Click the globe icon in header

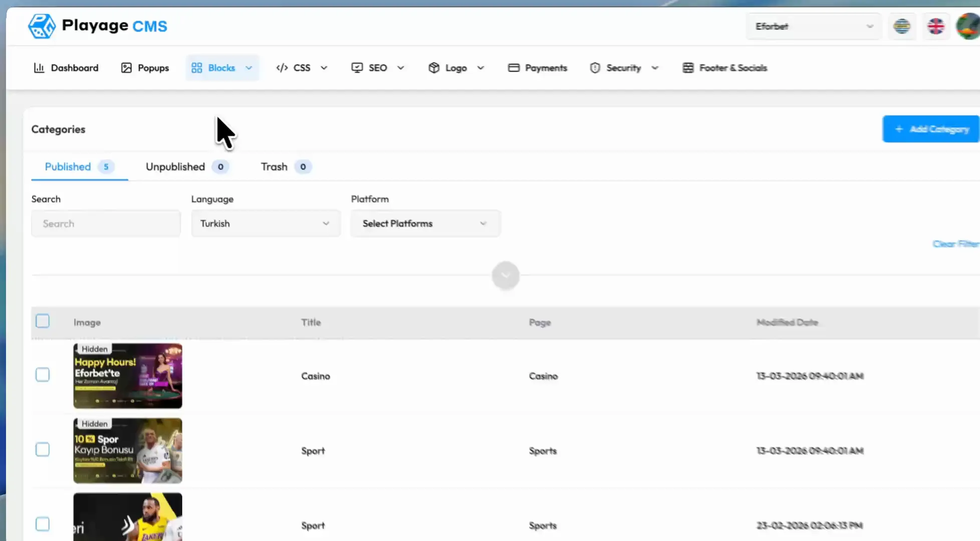tap(902, 26)
